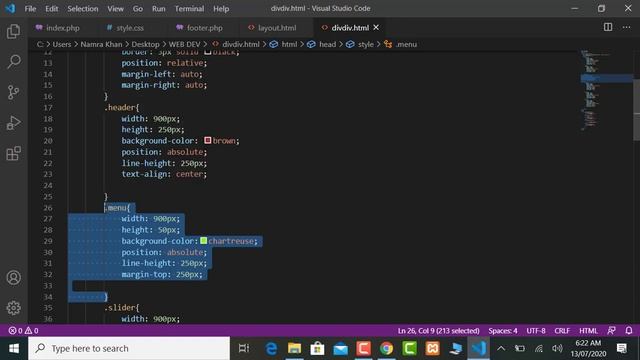Open the Extensions view
Screen dimensions: 640x360
click(x=13, y=153)
